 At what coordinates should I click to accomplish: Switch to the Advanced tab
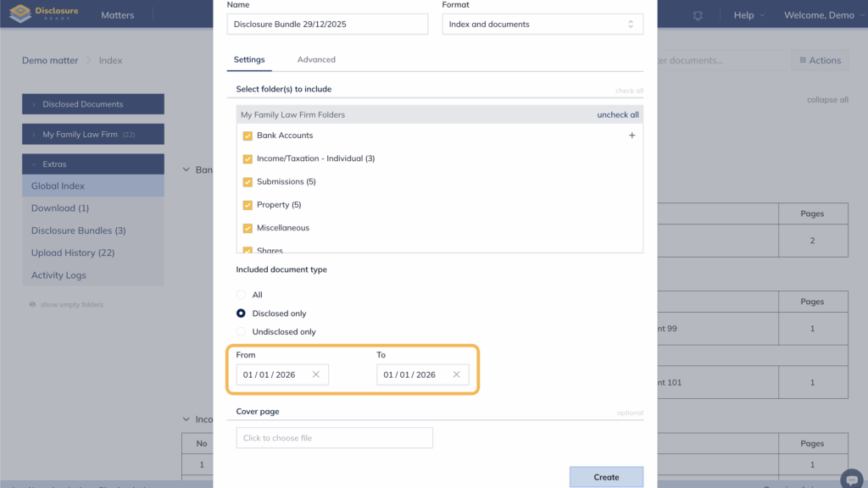pos(316,60)
